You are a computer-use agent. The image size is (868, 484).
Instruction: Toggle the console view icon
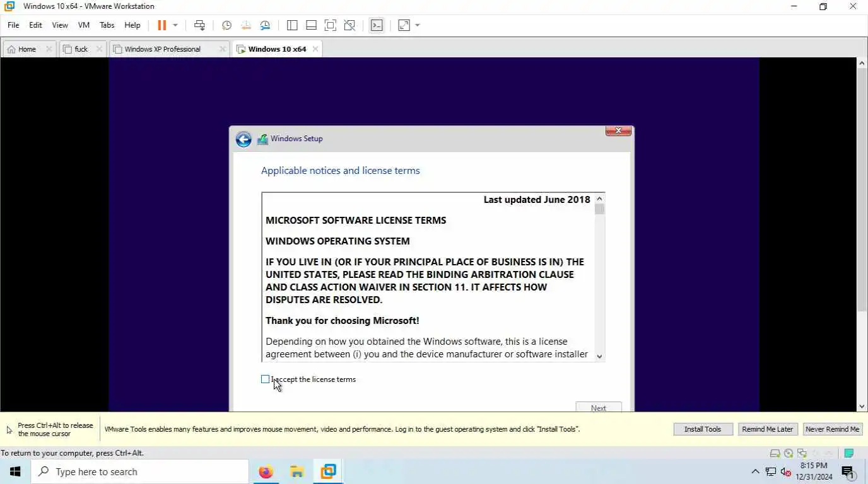(377, 25)
